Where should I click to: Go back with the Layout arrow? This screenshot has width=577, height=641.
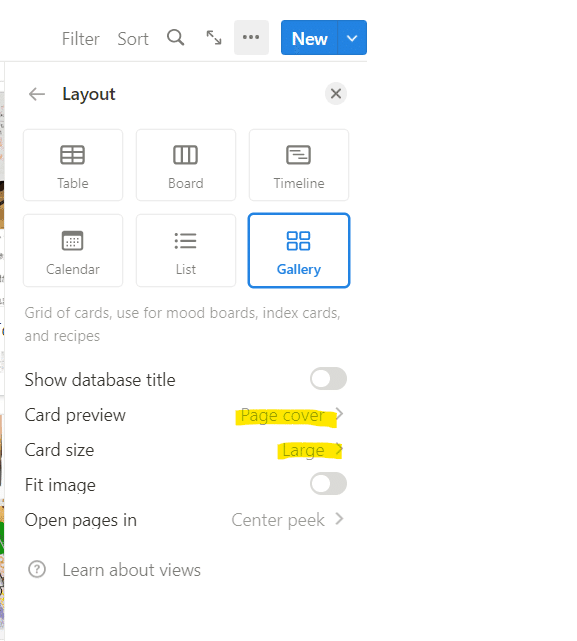(x=37, y=94)
